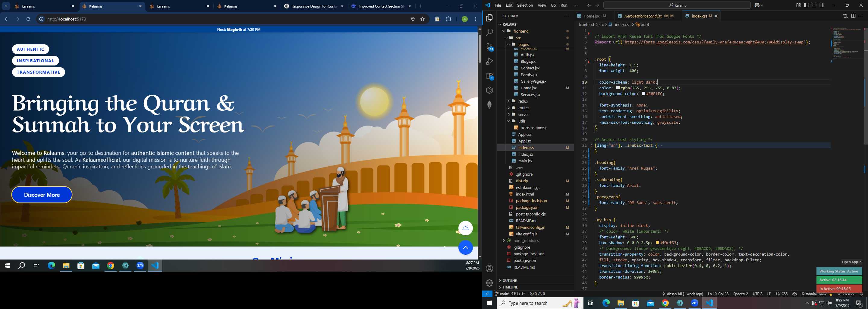Unfold collapsed Arabic text rule on line 21
The width and height of the screenshot is (868, 309).
tap(591, 145)
